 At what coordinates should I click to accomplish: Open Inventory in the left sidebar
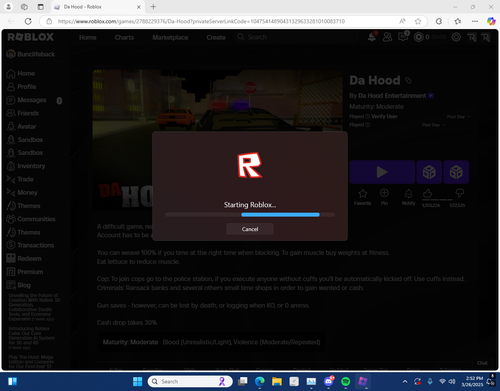(26, 166)
